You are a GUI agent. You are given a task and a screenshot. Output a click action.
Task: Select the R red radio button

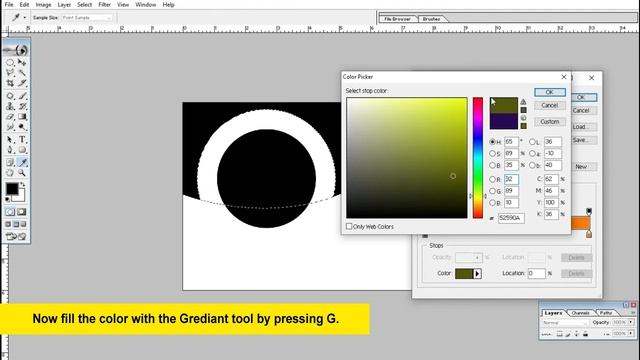(x=492, y=179)
